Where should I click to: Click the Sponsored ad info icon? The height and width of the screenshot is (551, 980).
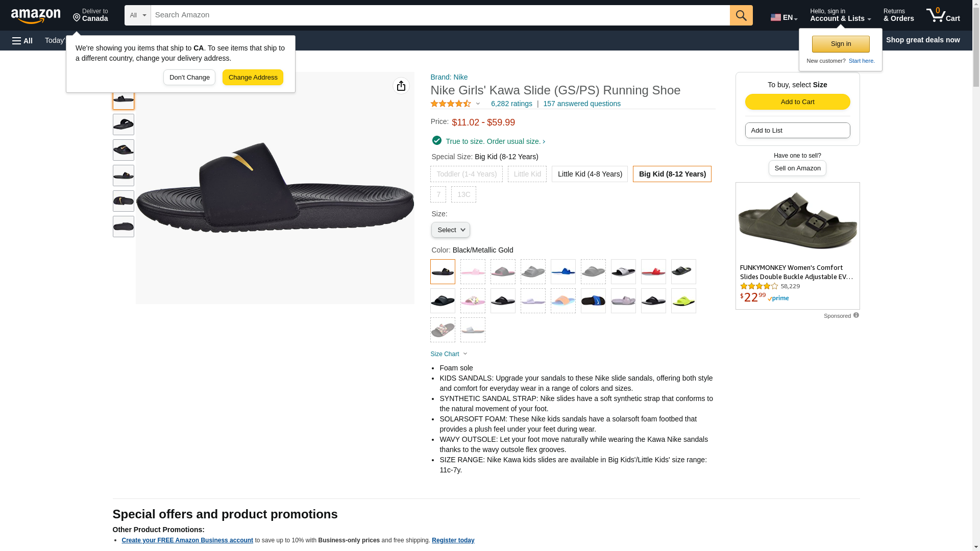point(856,315)
